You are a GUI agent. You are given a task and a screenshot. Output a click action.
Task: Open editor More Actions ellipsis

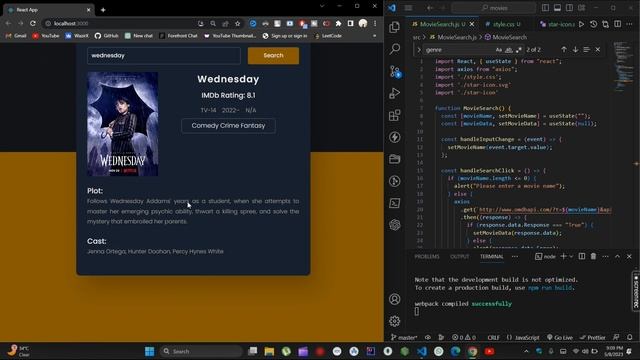point(629,24)
